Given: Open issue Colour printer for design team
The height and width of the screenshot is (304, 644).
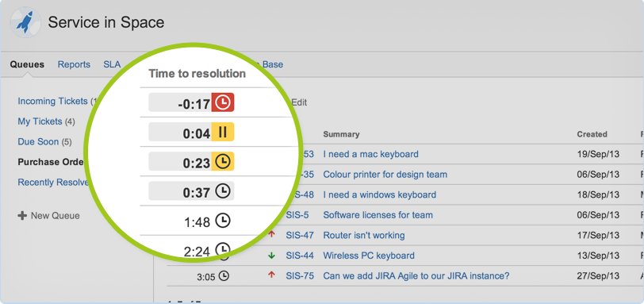Looking at the screenshot, I should coord(385,175).
